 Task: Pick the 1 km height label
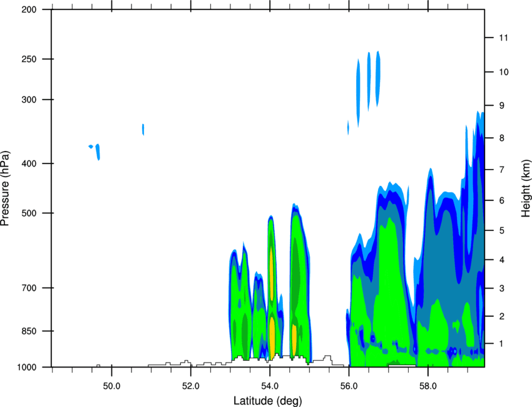click(x=502, y=344)
